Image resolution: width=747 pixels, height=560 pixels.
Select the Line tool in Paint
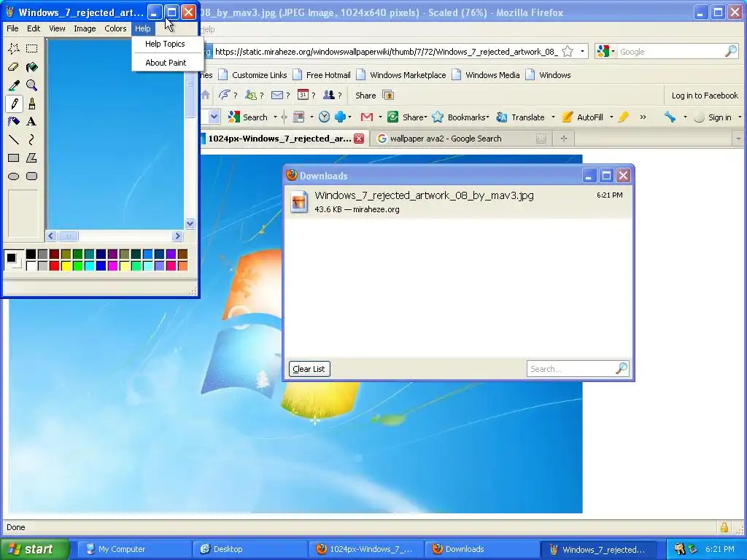pyautogui.click(x=14, y=139)
